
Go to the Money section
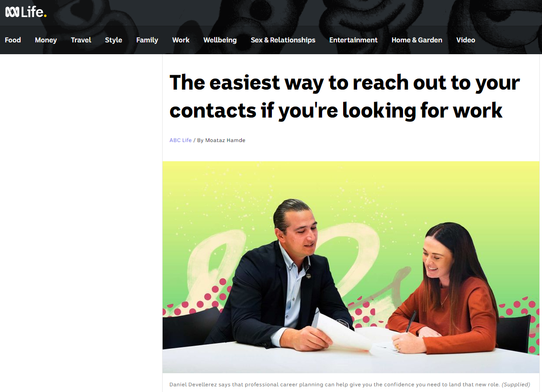46,40
